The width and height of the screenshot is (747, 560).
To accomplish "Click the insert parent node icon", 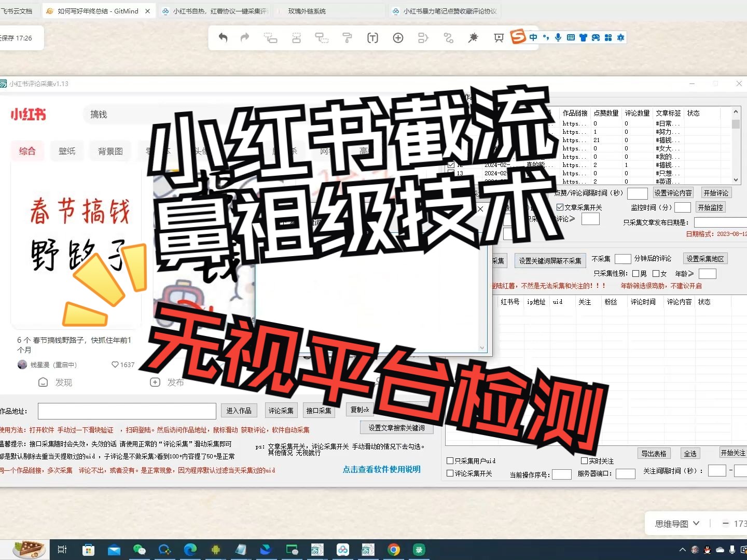I will 322,37.
